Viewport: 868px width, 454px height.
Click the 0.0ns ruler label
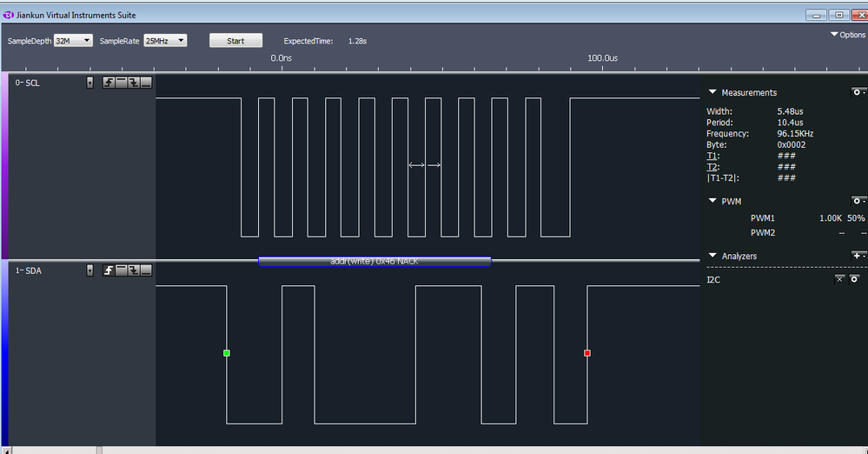pyautogui.click(x=282, y=57)
